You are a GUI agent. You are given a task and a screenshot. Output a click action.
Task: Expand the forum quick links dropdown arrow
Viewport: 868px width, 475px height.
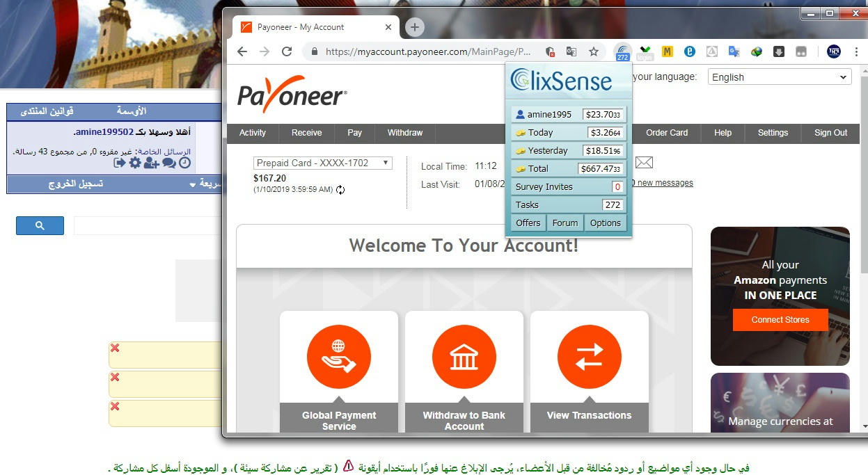coord(193,185)
